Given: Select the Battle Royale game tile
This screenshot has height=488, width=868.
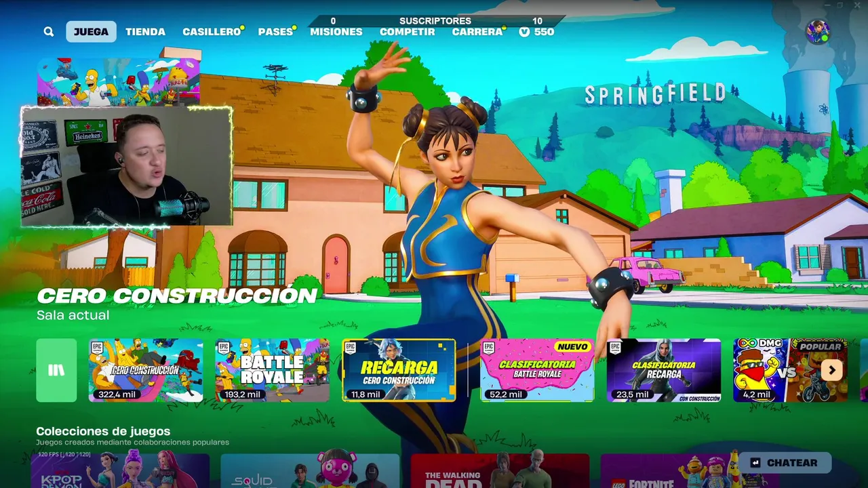Looking at the screenshot, I should [x=272, y=370].
